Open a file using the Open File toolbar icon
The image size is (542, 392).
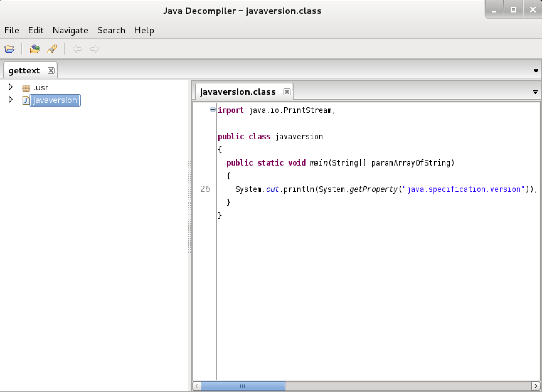pos(9,49)
